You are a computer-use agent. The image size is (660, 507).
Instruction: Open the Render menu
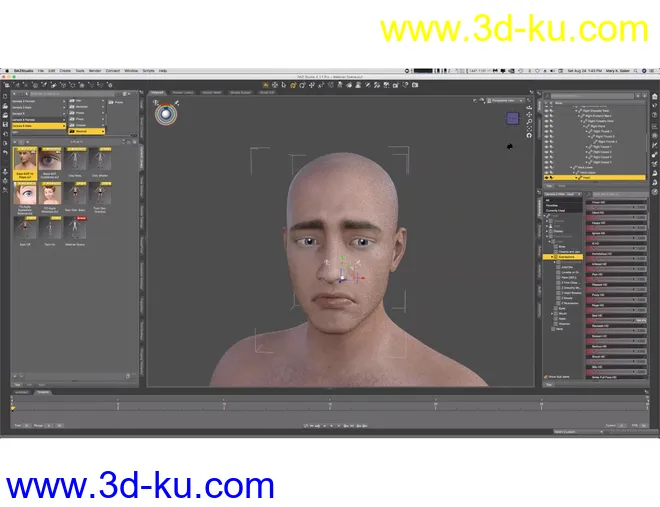[x=95, y=71]
